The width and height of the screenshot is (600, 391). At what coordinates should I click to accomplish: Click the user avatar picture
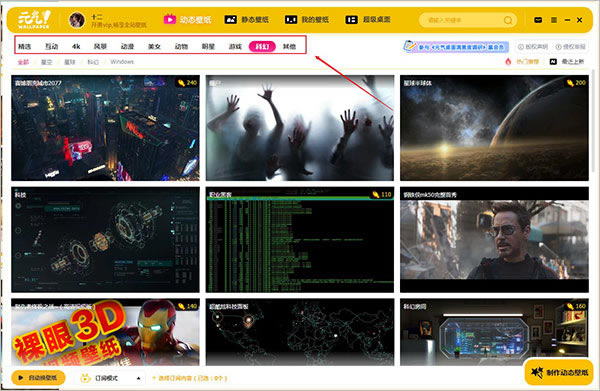(x=77, y=20)
